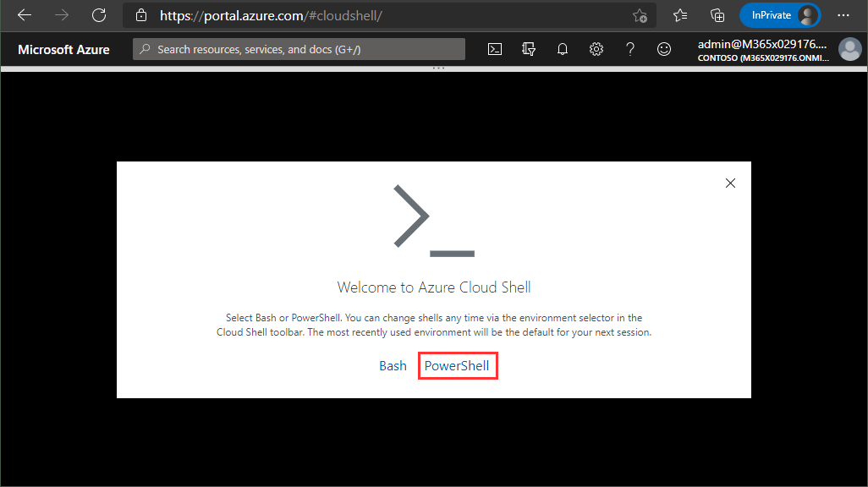Choose the PowerShell environment
The width and height of the screenshot is (868, 487).
coord(457,366)
